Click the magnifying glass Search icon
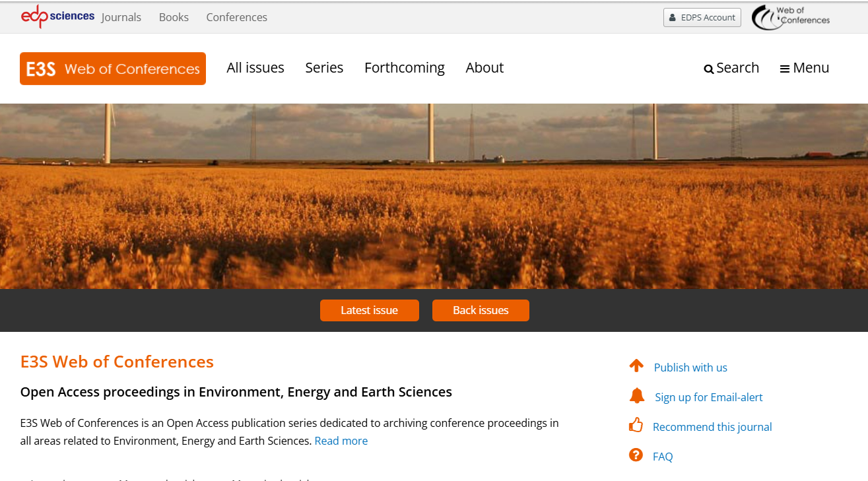 709,69
